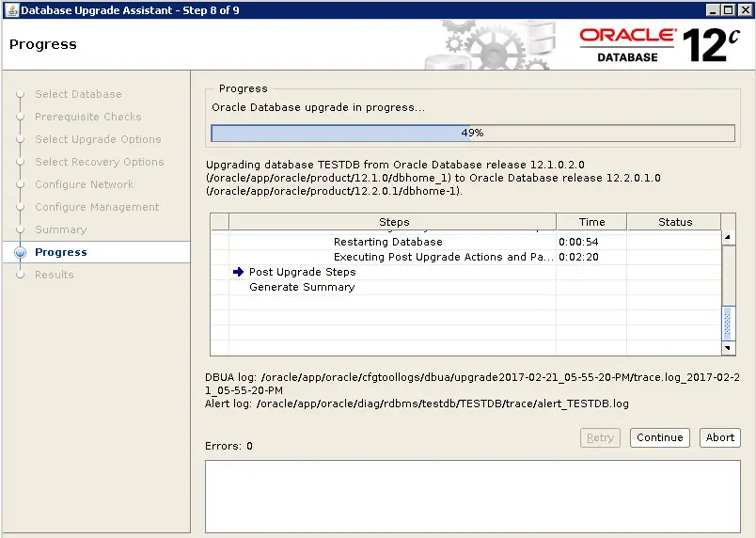Click the disabled Retry button

point(600,437)
